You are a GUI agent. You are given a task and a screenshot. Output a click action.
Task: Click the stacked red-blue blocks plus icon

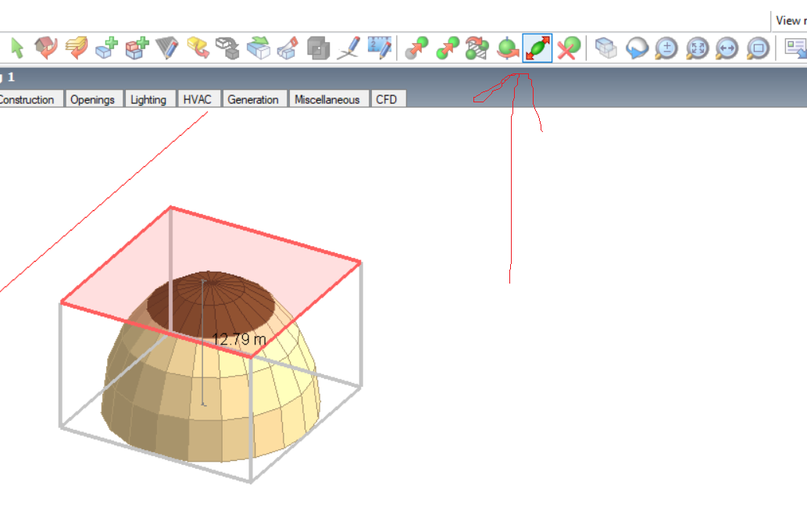pyautogui.click(x=137, y=48)
